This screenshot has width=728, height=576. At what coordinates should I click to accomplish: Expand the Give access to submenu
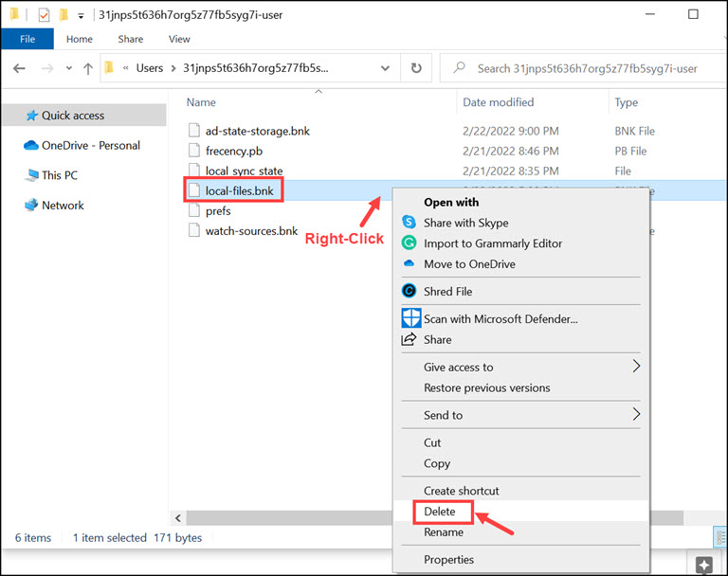(x=636, y=367)
